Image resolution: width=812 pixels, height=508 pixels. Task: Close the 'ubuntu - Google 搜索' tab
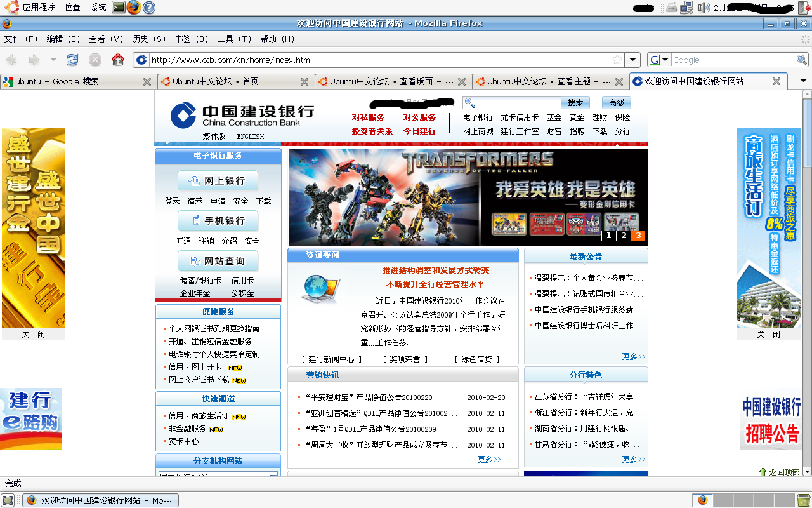point(147,82)
